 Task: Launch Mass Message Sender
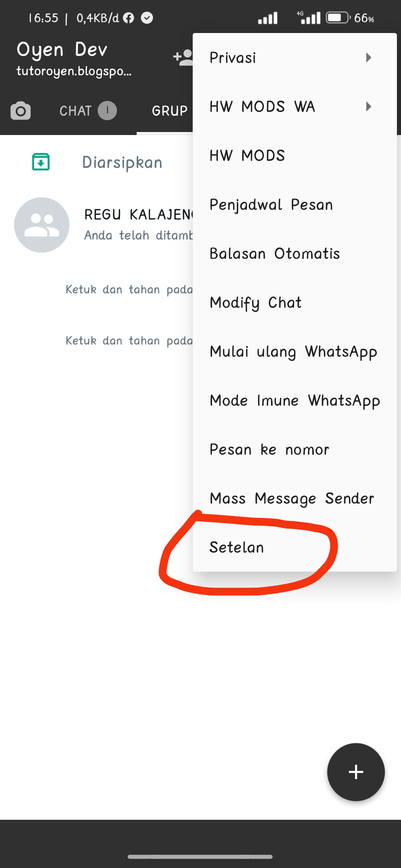(292, 499)
